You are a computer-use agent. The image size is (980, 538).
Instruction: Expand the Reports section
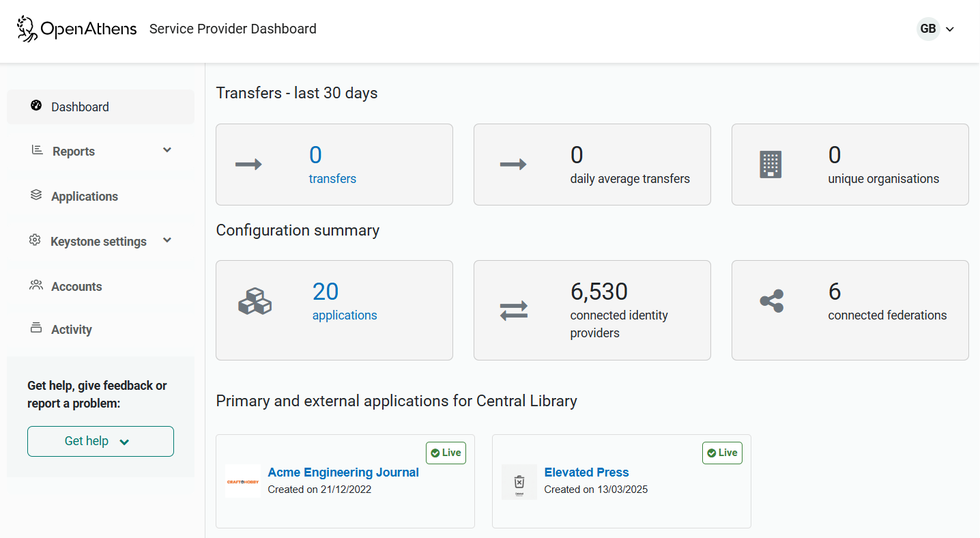pyautogui.click(x=167, y=150)
